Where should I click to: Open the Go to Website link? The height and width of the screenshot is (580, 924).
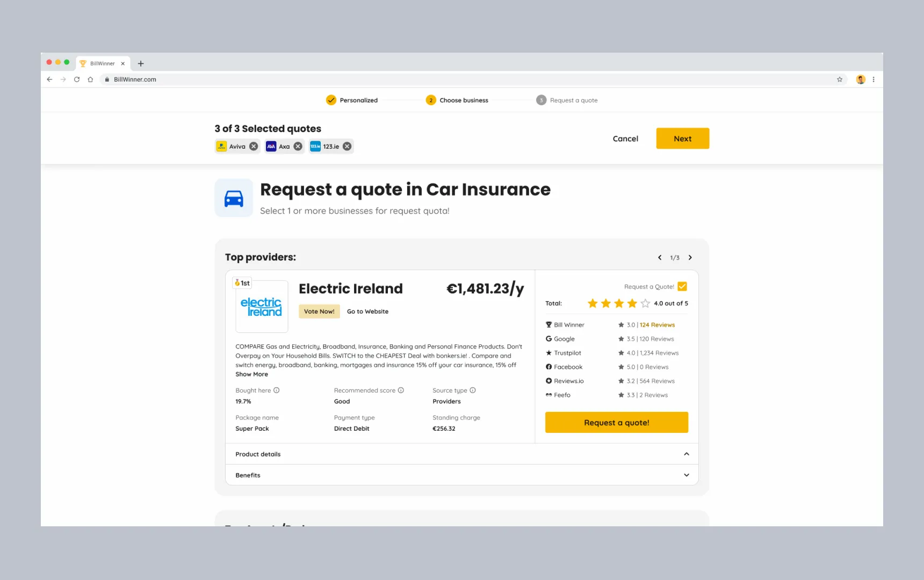367,311
